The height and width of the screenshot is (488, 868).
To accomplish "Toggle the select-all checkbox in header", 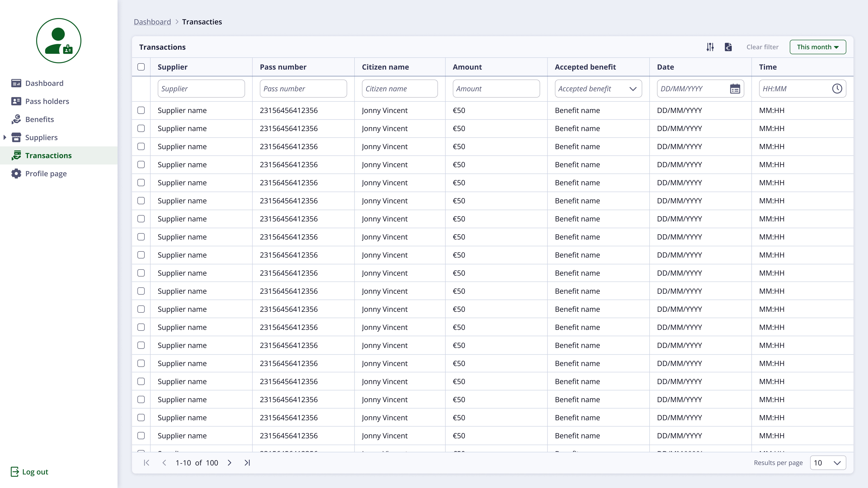I will (141, 67).
